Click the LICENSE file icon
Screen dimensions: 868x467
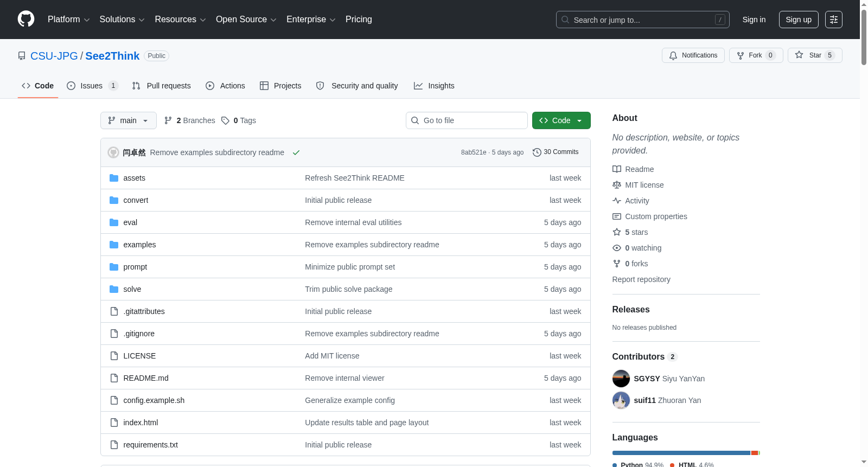114,356
